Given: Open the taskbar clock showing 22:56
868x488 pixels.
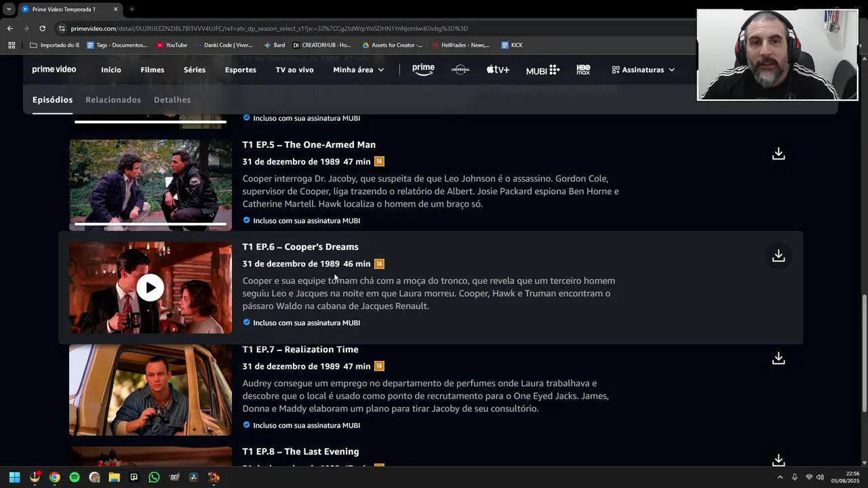Looking at the screenshot, I should pyautogui.click(x=846, y=477).
